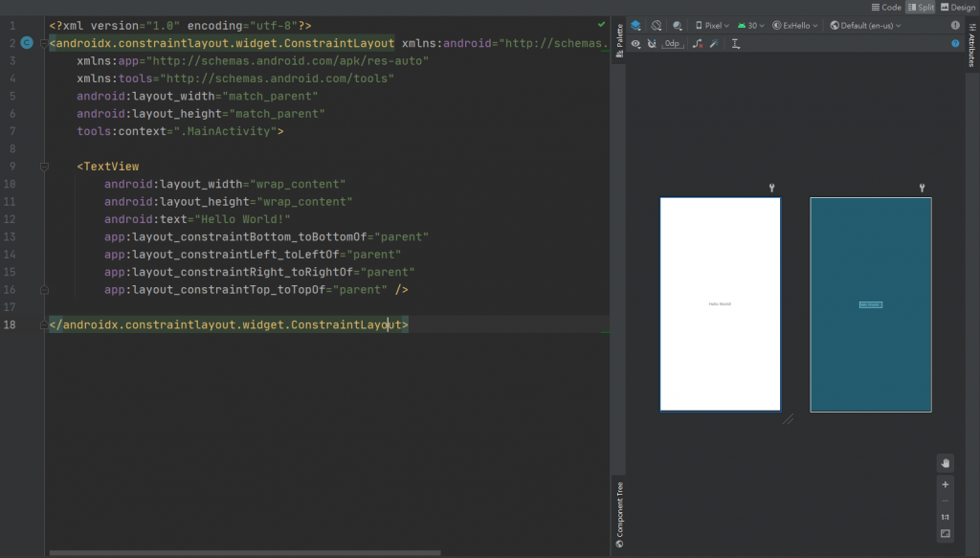This screenshot has width=980, height=558.
Task: Click "wrap_content" value on line 11
Action: [305, 202]
